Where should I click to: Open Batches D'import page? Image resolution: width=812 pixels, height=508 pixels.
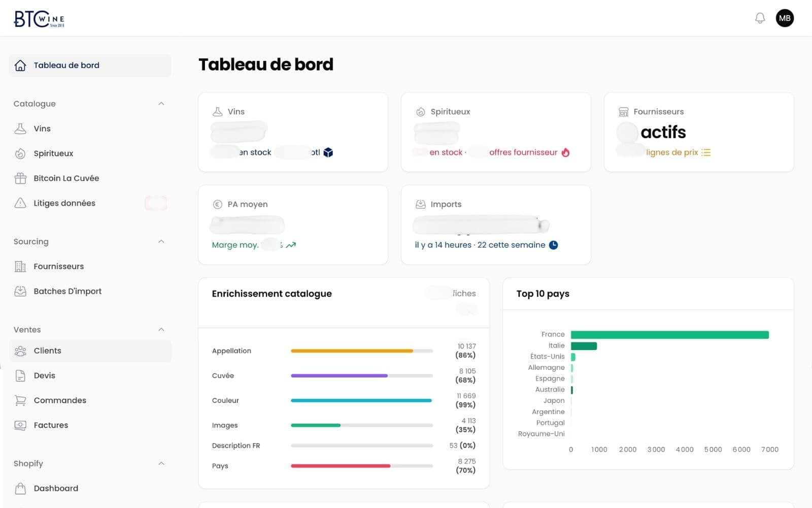[90, 291]
